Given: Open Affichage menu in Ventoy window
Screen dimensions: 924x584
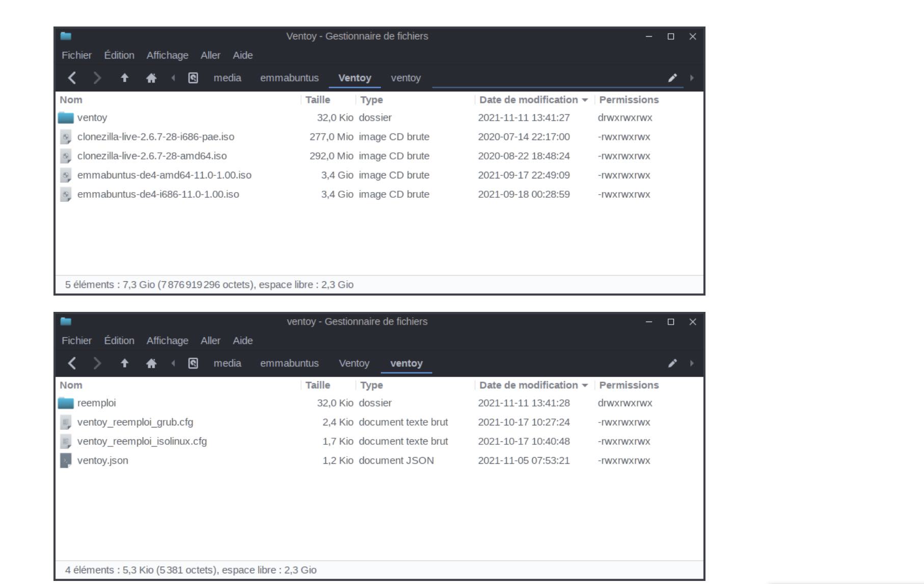Looking at the screenshot, I should coord(168,55).
